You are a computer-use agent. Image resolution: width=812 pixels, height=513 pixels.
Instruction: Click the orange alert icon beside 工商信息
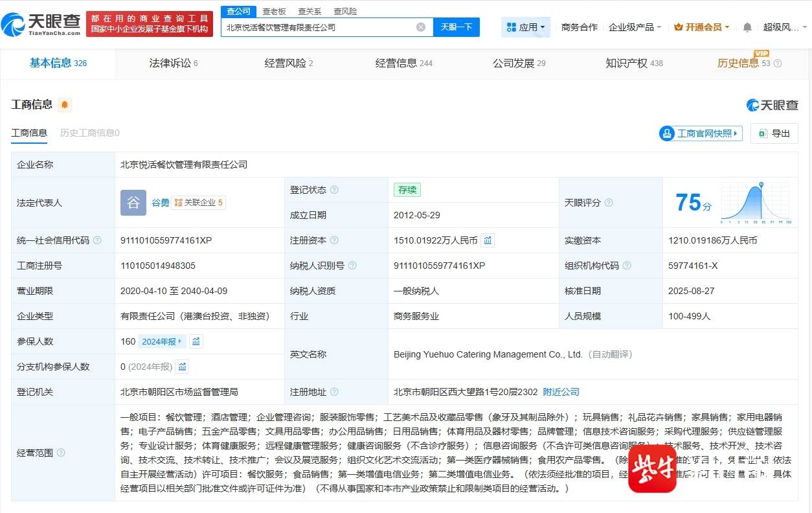pos(65,105)
